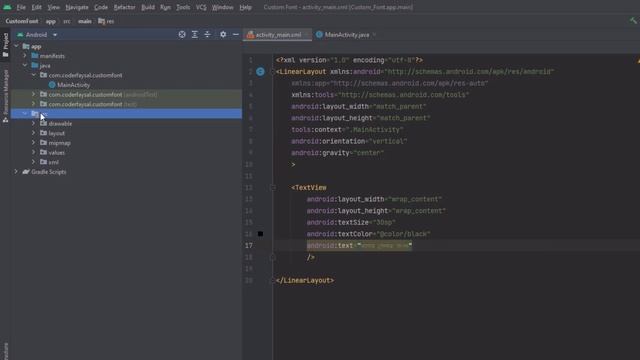Open the Navigate menu
The width and height of the screenshot is (640, 360).
77,7
